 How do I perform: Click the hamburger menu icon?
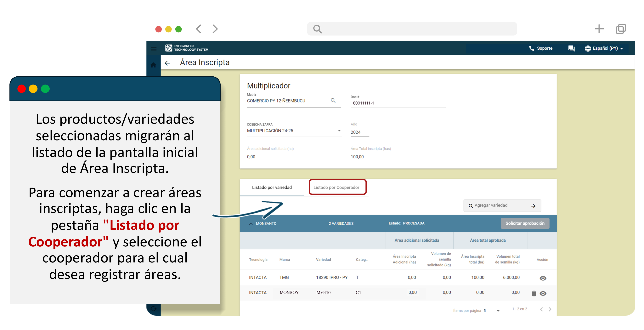154,49
